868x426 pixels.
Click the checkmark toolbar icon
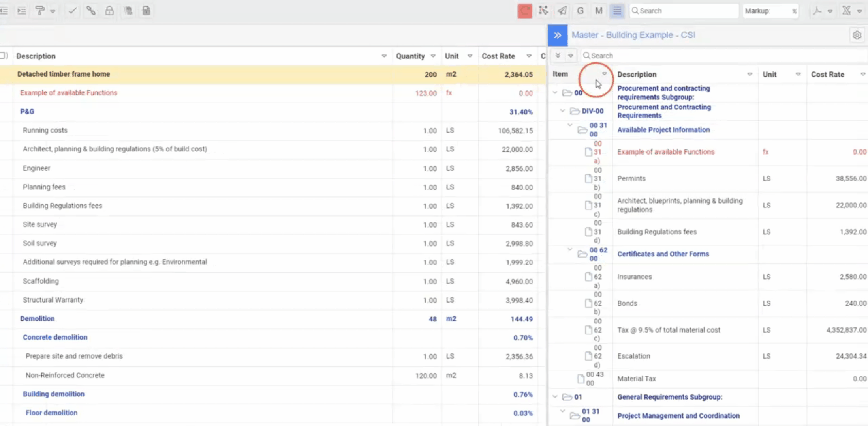[x=72, y=11]
